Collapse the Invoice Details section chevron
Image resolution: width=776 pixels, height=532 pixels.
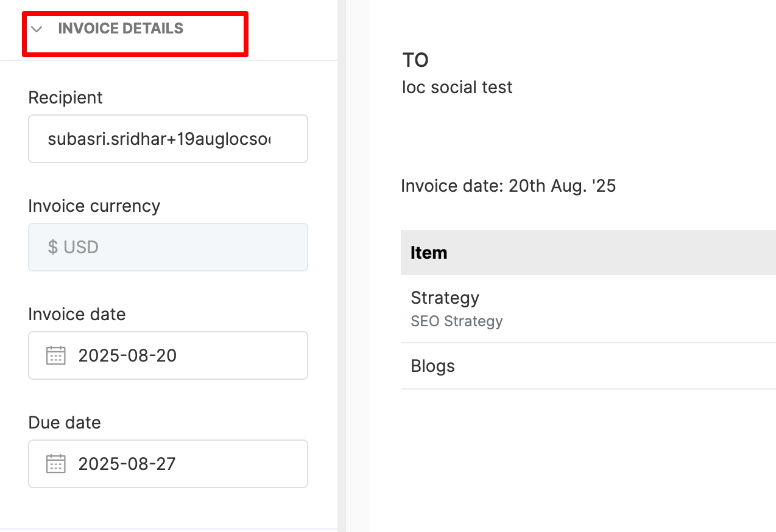click(x=37, y=29)
